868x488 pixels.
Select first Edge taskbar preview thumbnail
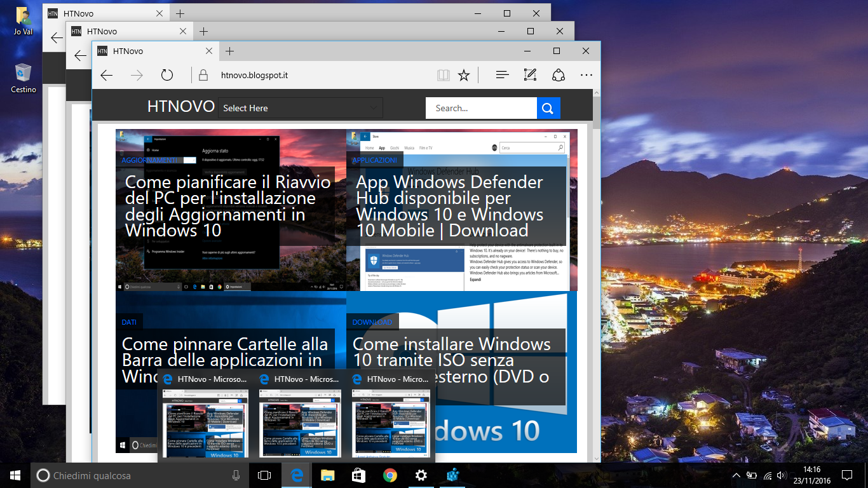point(204,417)
